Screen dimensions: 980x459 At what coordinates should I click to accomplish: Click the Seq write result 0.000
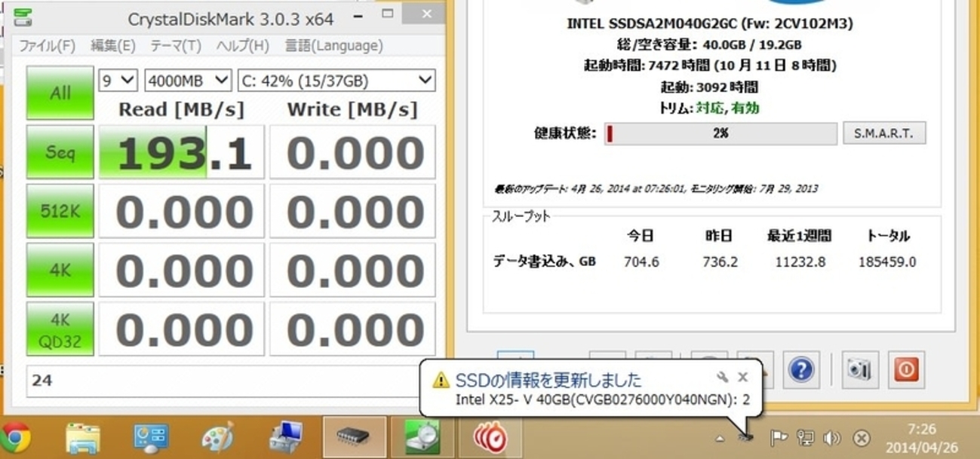353,152
